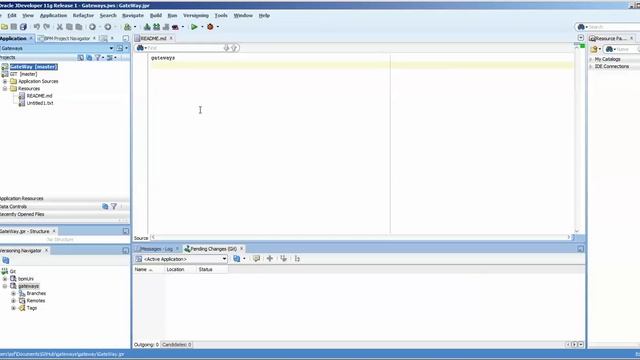
Task: Click the Save All toolbar icon
Action: coord(23,27)
